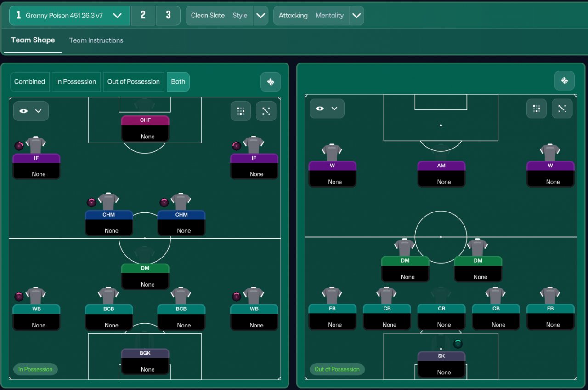The image size is (588, 390).
Task: Click the eraser icon in the right panel
Action: click(x=564, y=80)
